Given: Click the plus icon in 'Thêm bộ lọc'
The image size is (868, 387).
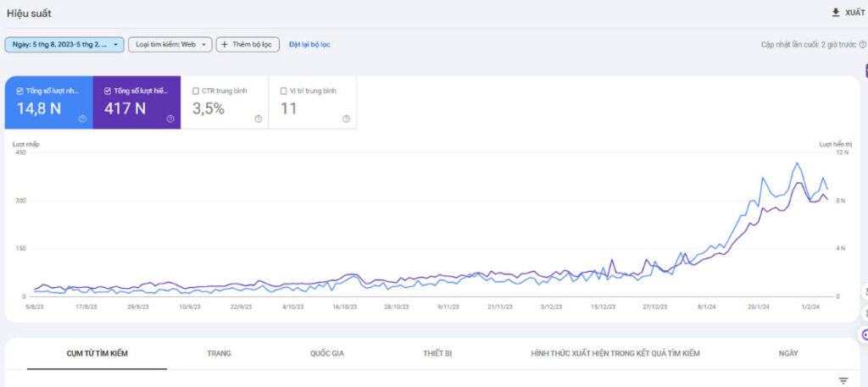Looking at the screenshot, I should 225,44.
